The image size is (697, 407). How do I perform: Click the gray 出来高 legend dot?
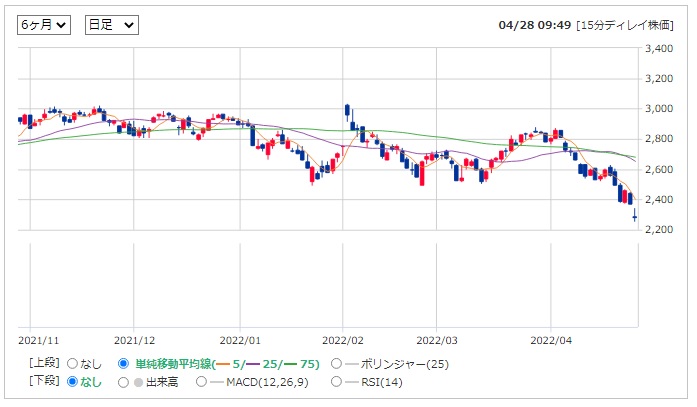(x=138, y=382)
